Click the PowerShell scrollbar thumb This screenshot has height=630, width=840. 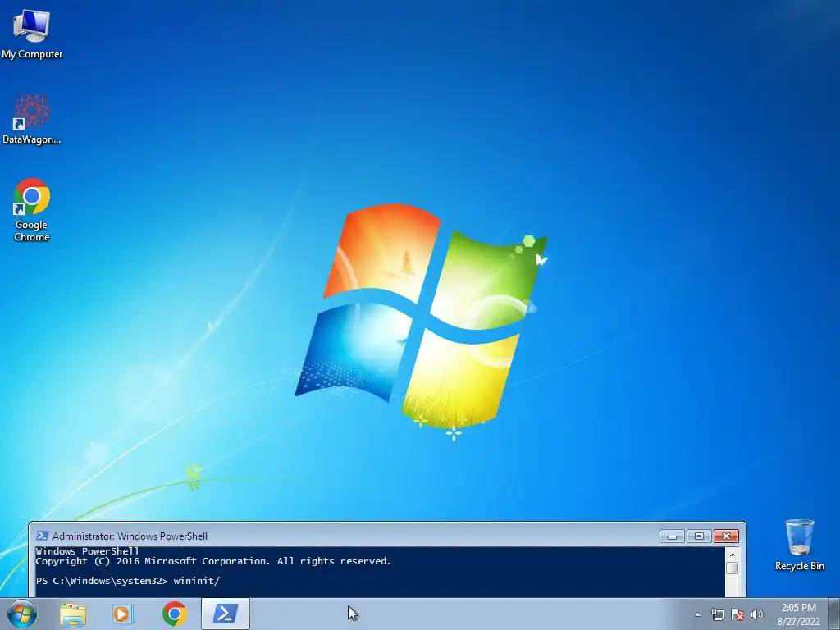click(x=733, y=568)
